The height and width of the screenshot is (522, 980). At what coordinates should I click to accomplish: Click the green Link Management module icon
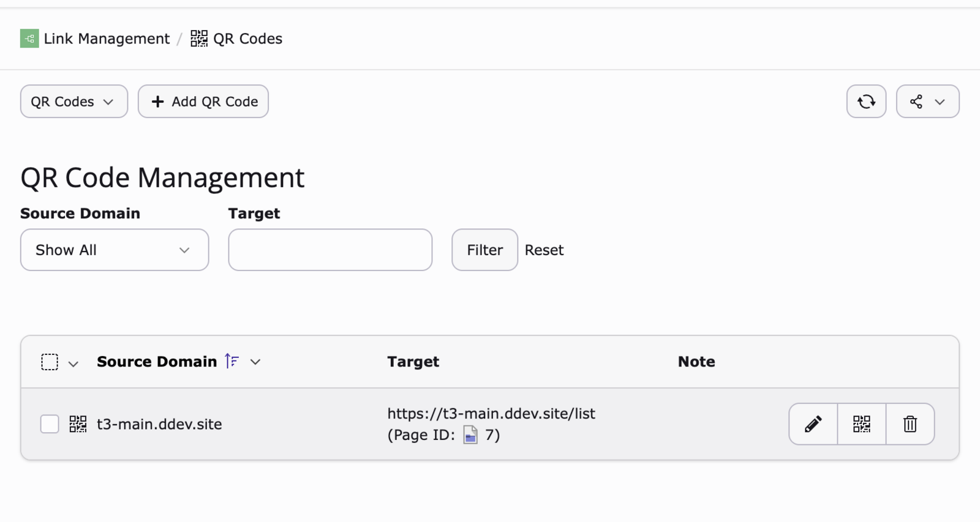[x=29, y=39]
